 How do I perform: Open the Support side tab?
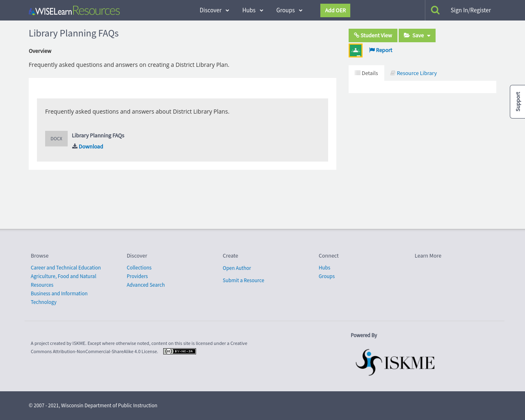point(518,101)
